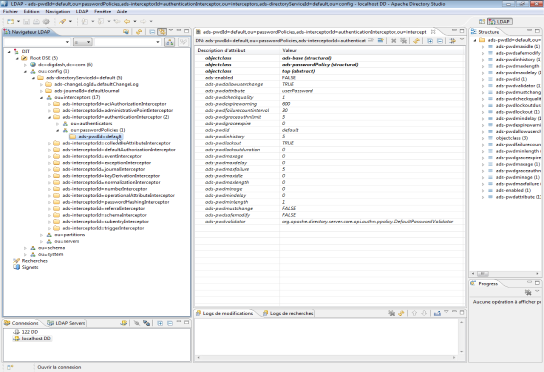The image size is (544, 372).
Task: Click the refresh icon in modifications log panel
Action: [x=401, y=313]
